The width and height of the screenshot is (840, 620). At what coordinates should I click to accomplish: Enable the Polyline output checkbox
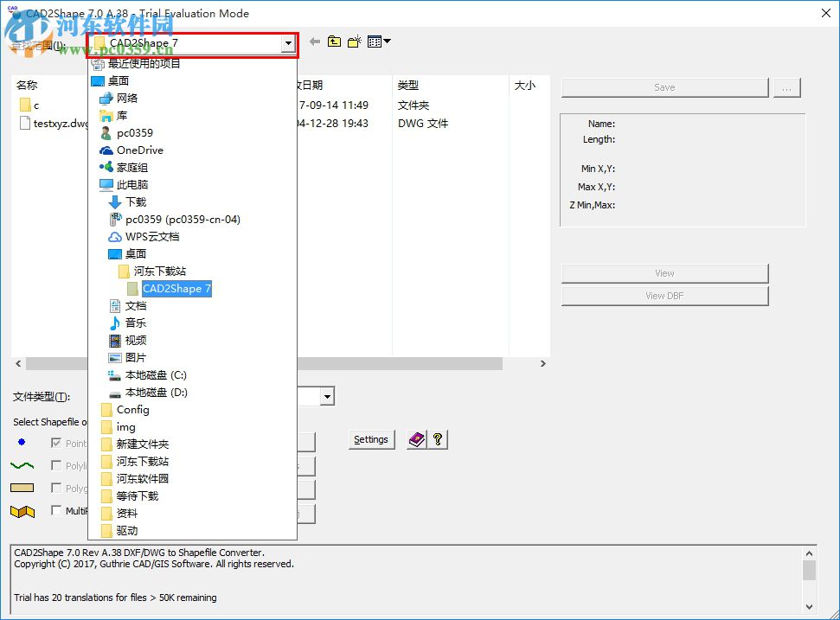click(x=57, y=465)
